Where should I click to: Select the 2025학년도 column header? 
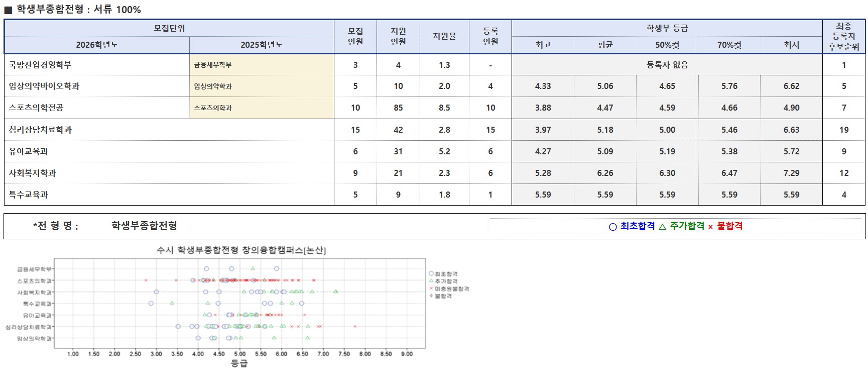pos(262,45)
